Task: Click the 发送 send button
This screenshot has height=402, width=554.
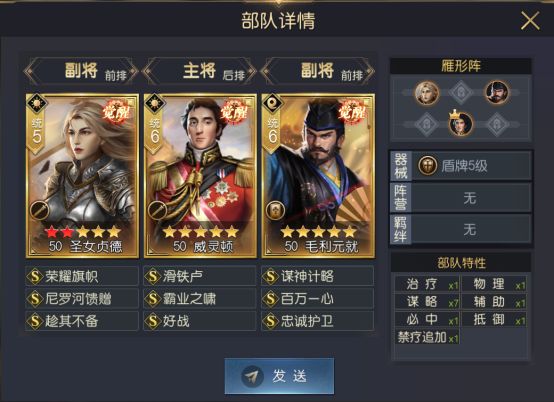Action: 279,376
